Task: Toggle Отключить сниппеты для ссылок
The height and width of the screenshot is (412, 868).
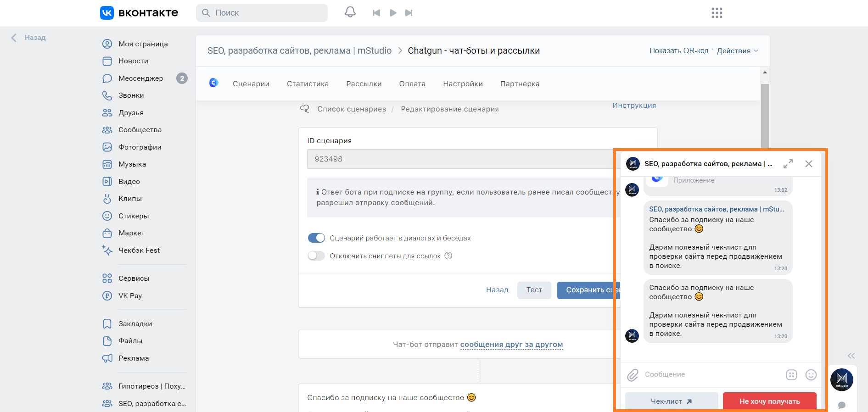Action: click(x=316, y=256)
